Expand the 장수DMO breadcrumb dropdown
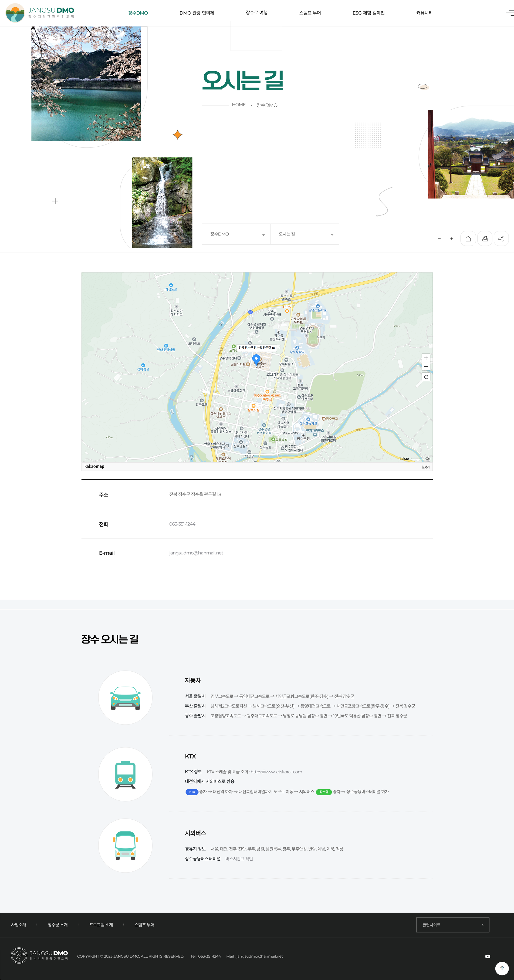Image resolution: width=514 pixels, height=980 pixels. [x=236, y=234]
